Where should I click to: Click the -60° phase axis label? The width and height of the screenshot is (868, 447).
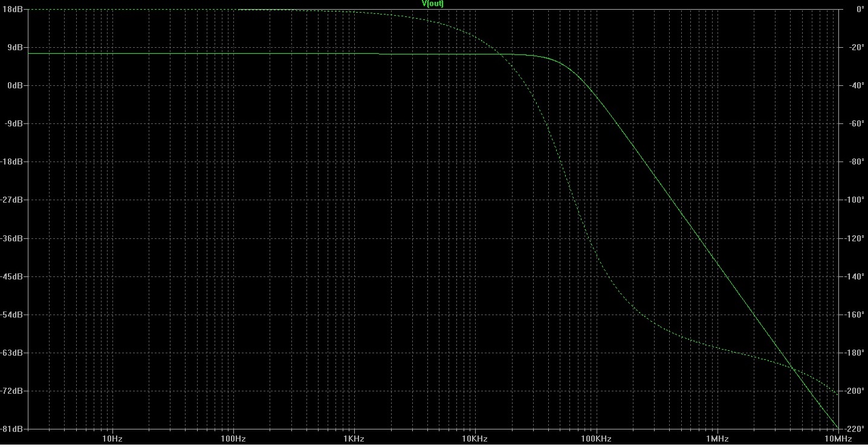(856, 123)
